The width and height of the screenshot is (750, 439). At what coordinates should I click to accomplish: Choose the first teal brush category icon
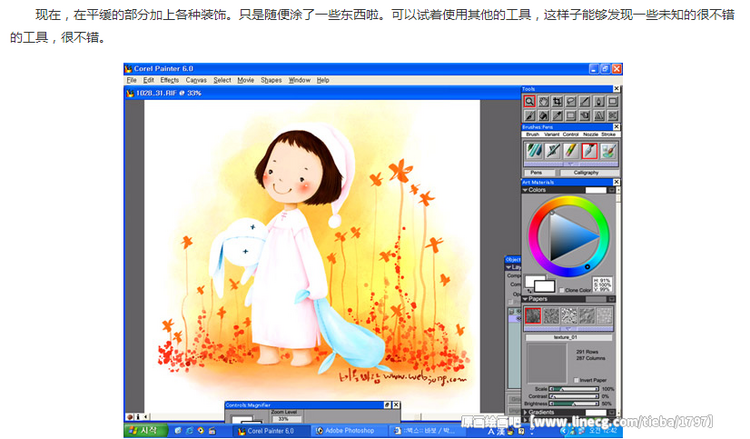pyautogui.click(x=534, y=151)
